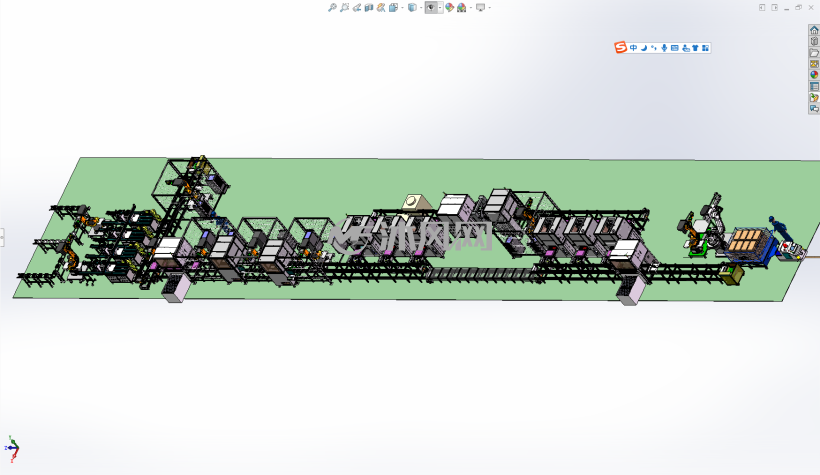820x475 pixels.
Task: Toggle the Hide/Show Items eye button
Action: coord(431,7)
